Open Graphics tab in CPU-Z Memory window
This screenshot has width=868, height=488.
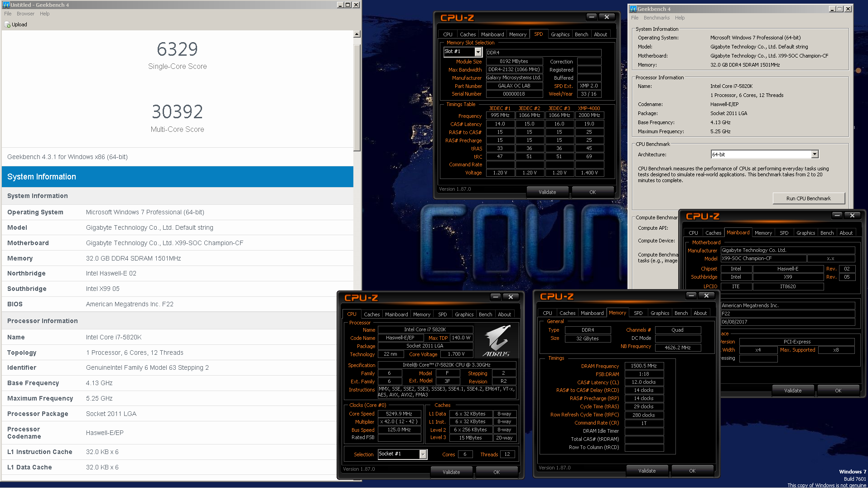[660, 313]
